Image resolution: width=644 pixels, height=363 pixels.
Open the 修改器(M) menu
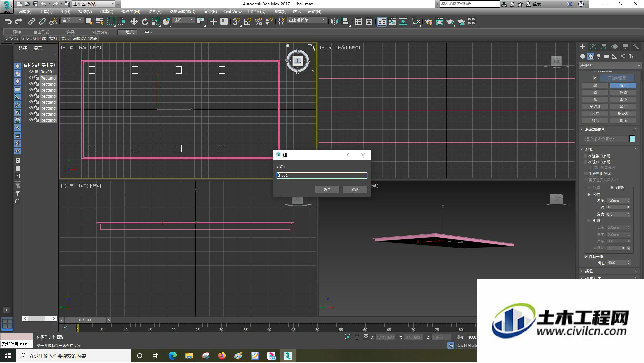click(130, 12)
